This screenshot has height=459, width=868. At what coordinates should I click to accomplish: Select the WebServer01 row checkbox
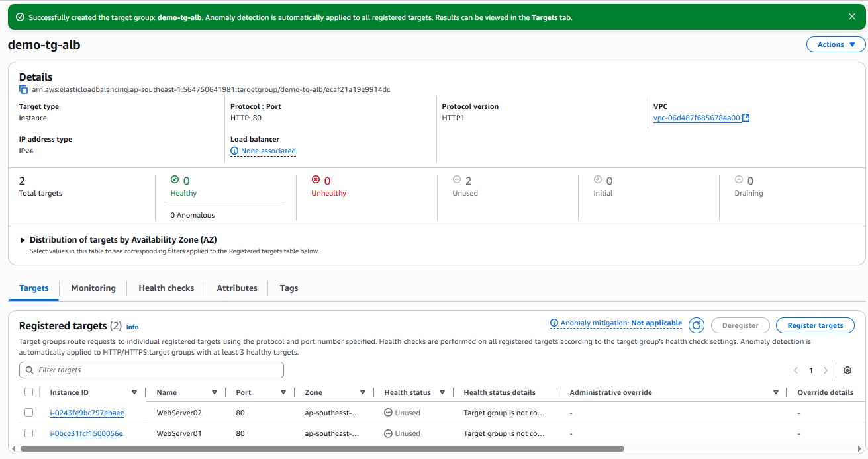(x=28, y=433)
